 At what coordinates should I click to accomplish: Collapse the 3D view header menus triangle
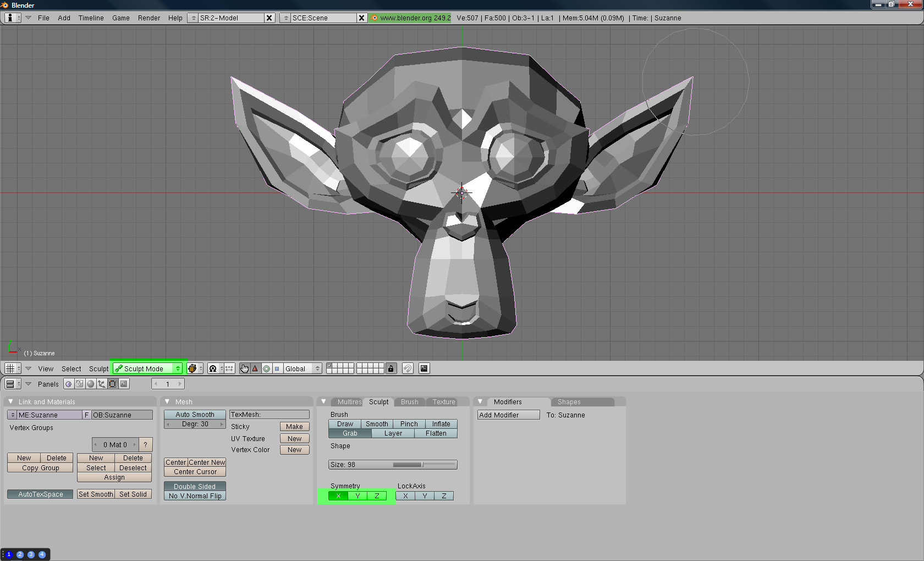pos(28,369)
